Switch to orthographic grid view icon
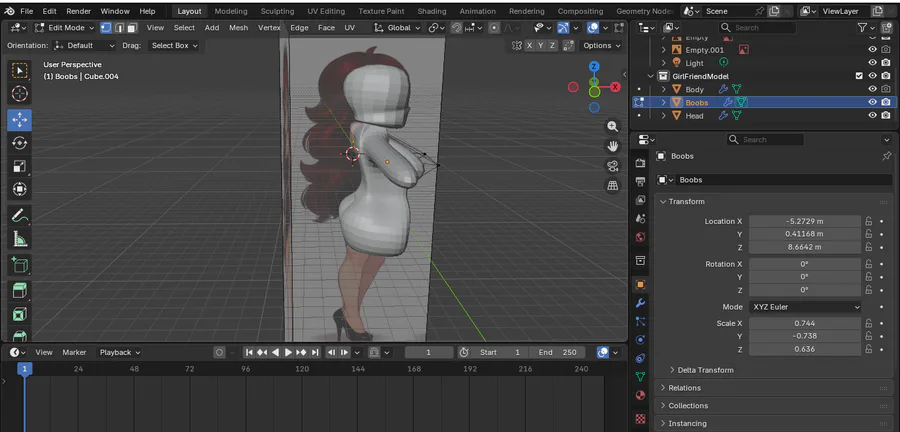This screenshot has height=432, width=900. tap(613, 185)
